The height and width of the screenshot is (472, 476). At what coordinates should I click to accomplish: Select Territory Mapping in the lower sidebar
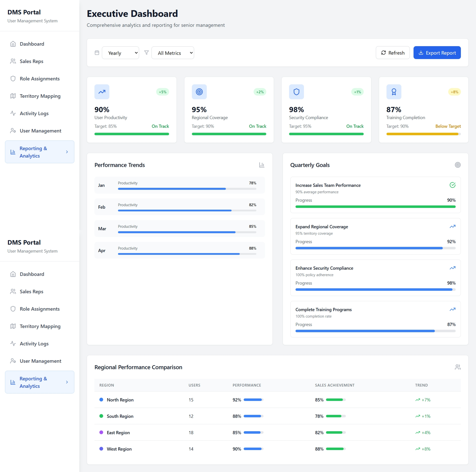coord(40,326)
